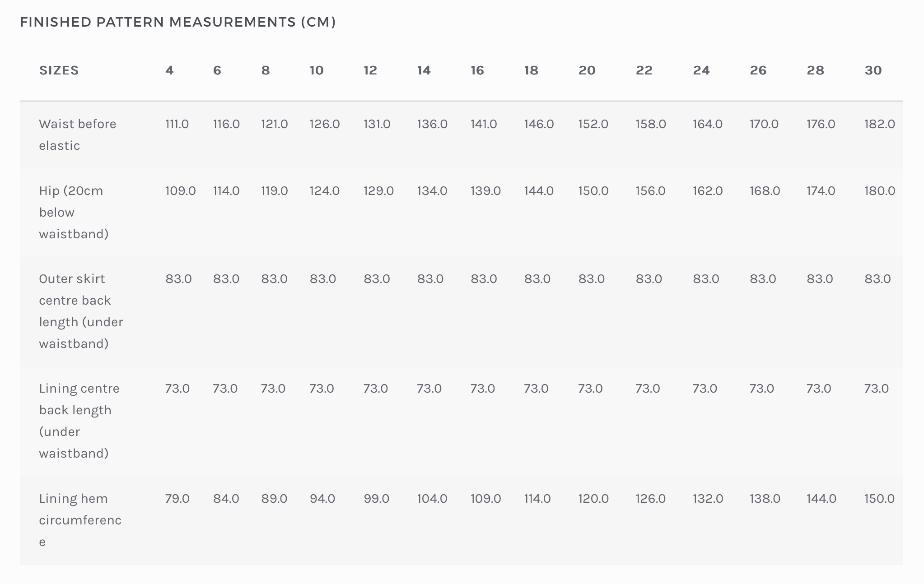Screen dimensions: 924x584
Task: Click the Waist before elastic row label
Action: click(x=77, y=134)
